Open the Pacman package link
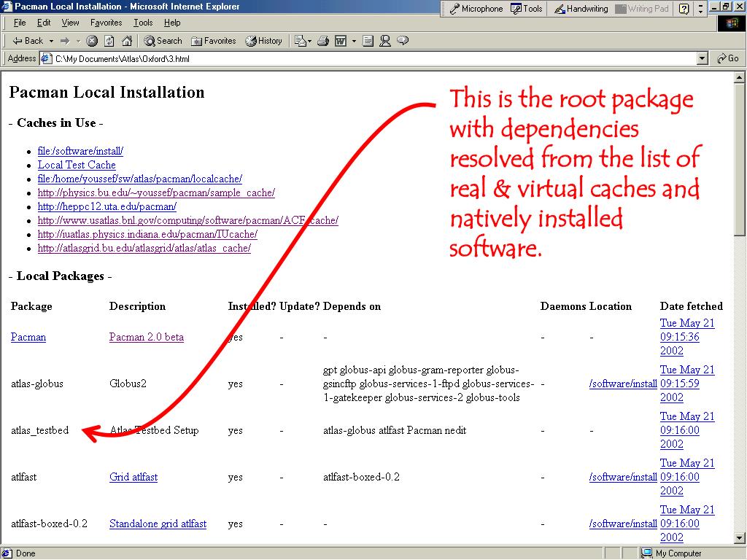Viewport: 747px width, 560px height. [28, 337]
